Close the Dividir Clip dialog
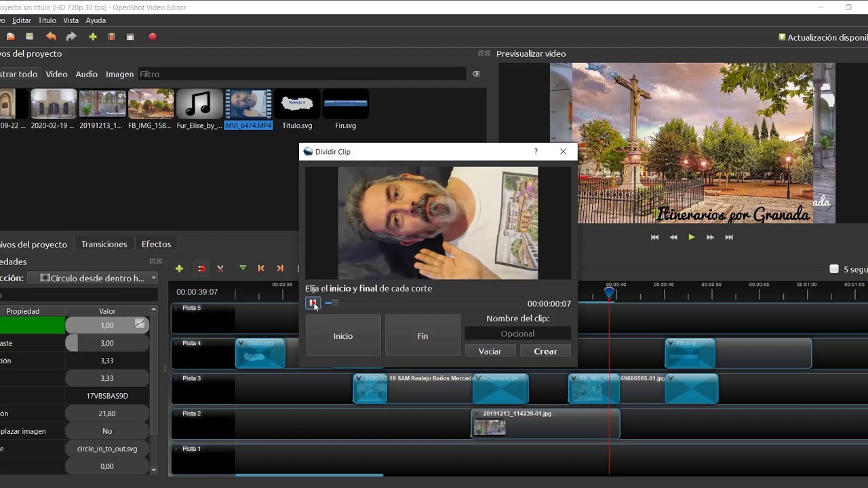 563,152
